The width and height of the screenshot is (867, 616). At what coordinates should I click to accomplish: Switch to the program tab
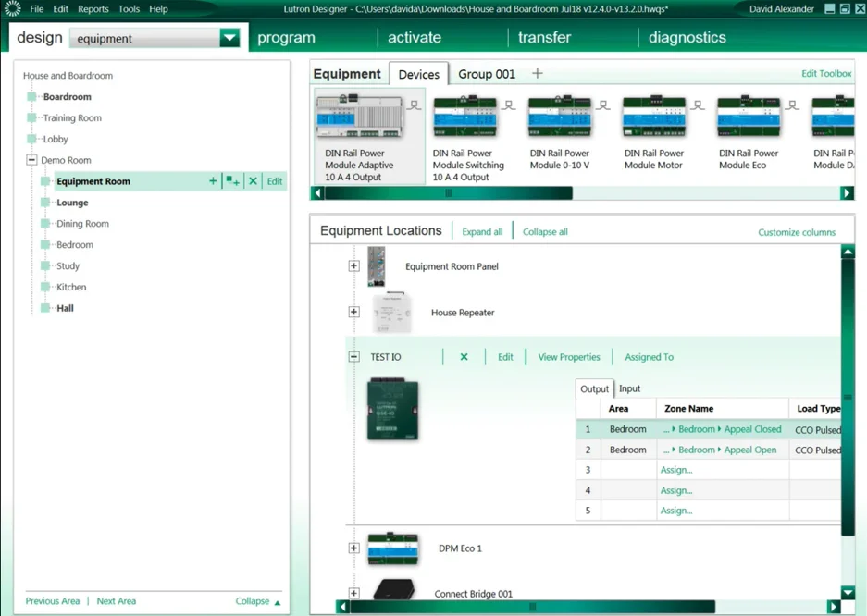tap(286, 38)
